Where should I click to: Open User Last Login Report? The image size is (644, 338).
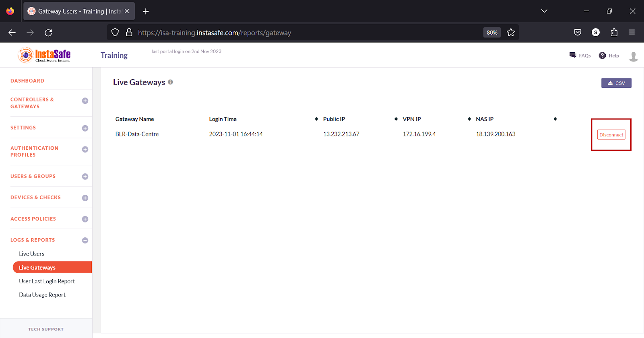click(47, 281)
